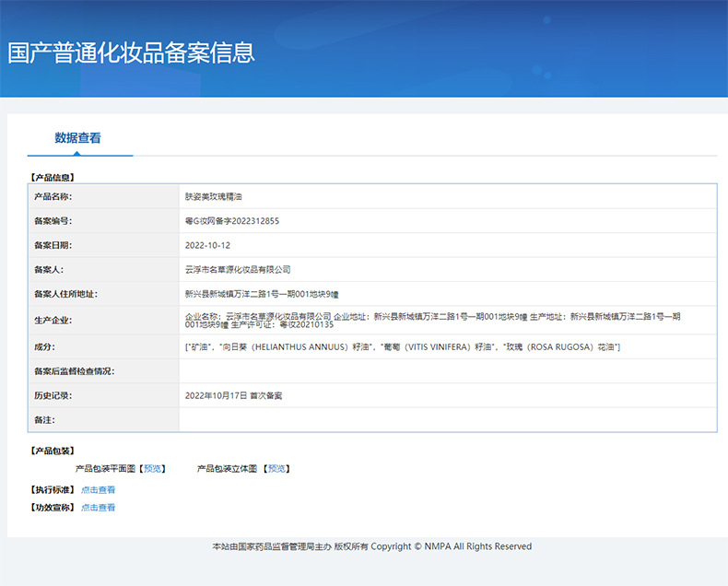Open 点击查看 link beside 功效宣称
Viewport: 728px width, 586px height.
tap(98, 508)
